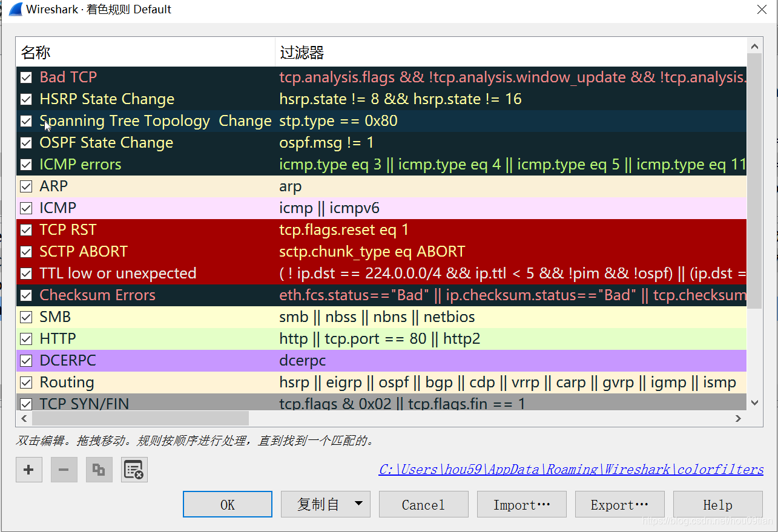
Task: Disable the Checksum Errors checkbox
Action: click(x=26, y=295)
